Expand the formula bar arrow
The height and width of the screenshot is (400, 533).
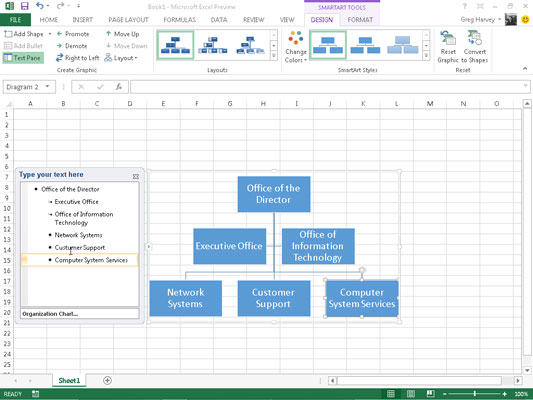pos(526,86)
